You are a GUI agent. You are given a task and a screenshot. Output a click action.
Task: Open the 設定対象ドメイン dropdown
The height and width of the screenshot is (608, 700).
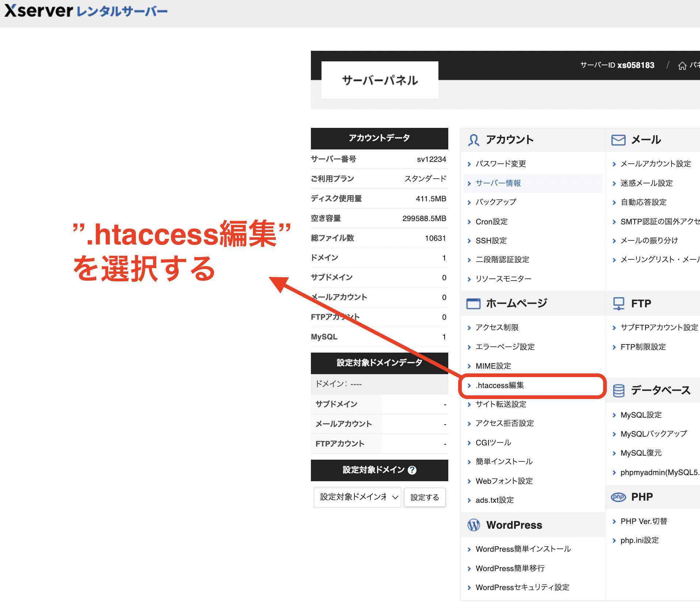click(x=357, y=497)
